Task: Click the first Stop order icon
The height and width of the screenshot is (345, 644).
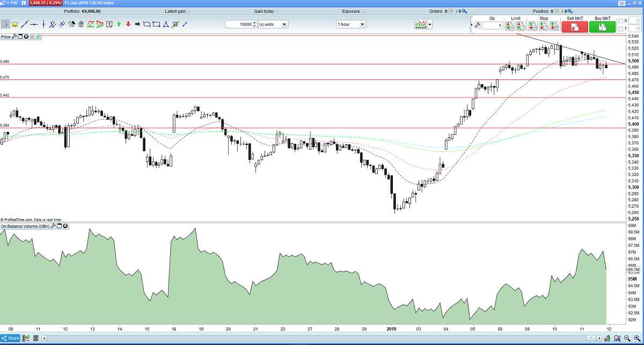Action: tap(532, 26)
